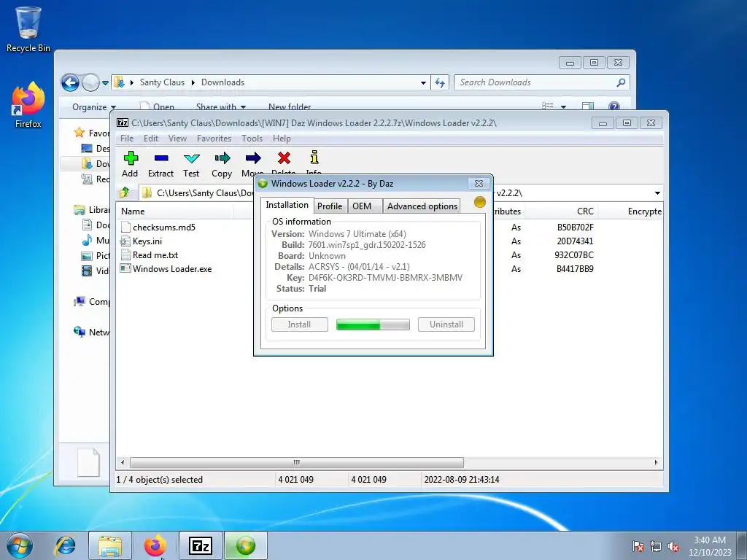The width and height of the screenshot is (747, 560).
Task: Select the Keys.ini file
Action: point(147,241)
